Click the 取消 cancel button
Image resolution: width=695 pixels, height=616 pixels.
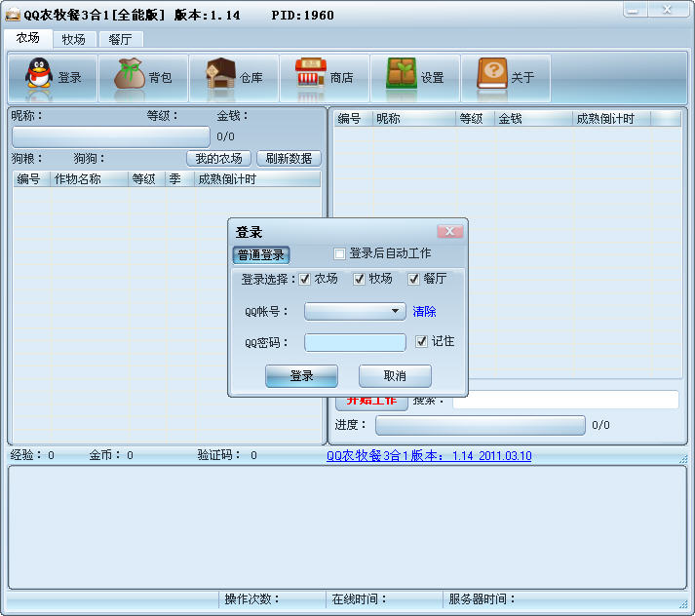[395, 376]
